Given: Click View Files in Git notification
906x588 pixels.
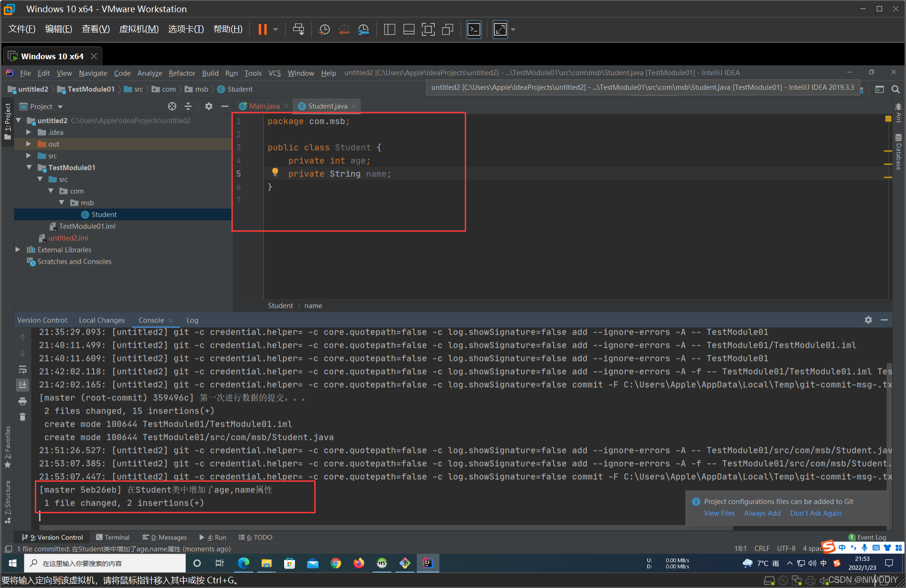Looking at the screenshot, I should pos(719,513).
